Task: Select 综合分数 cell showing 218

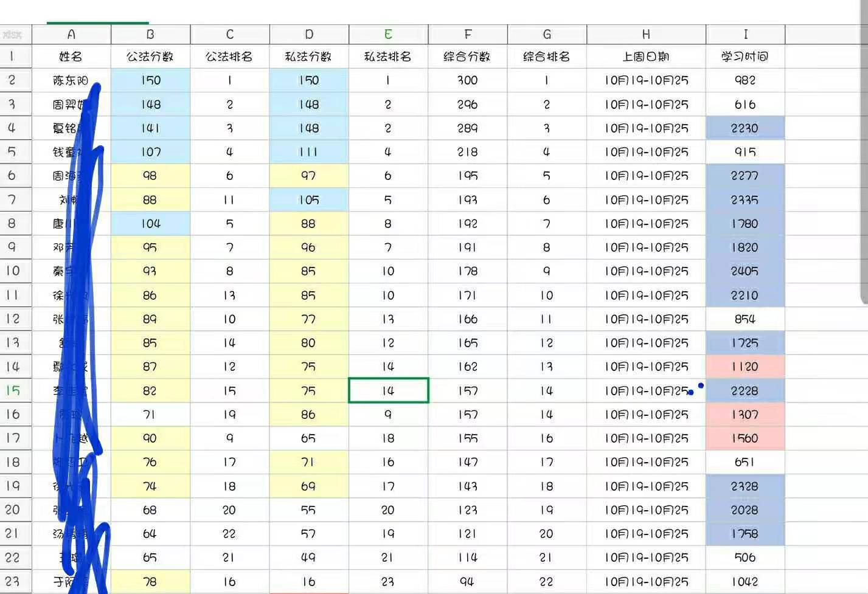Action: [x=468, y=152]
